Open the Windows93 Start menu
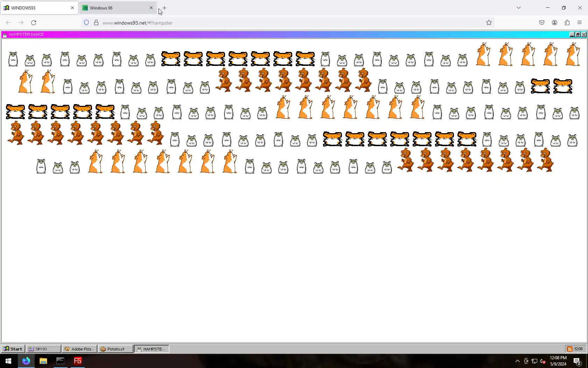This screenshot has width=588, height=368. tap(13, 349)
